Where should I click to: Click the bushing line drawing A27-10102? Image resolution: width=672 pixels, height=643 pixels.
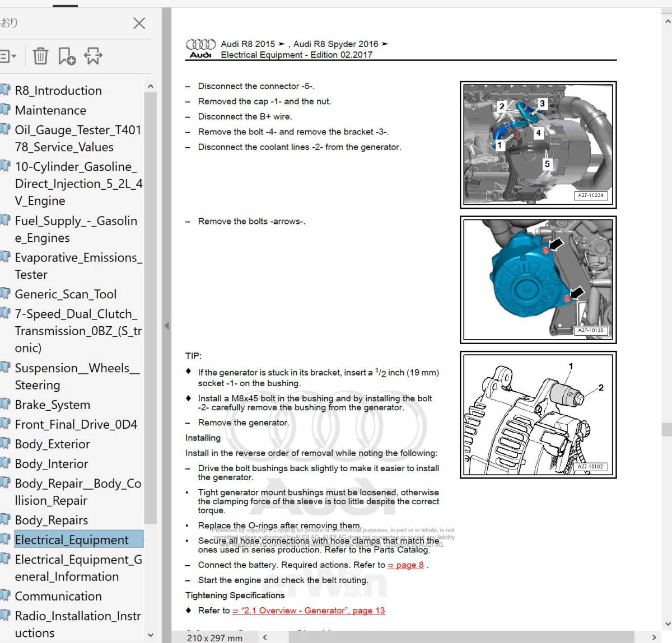538,415
